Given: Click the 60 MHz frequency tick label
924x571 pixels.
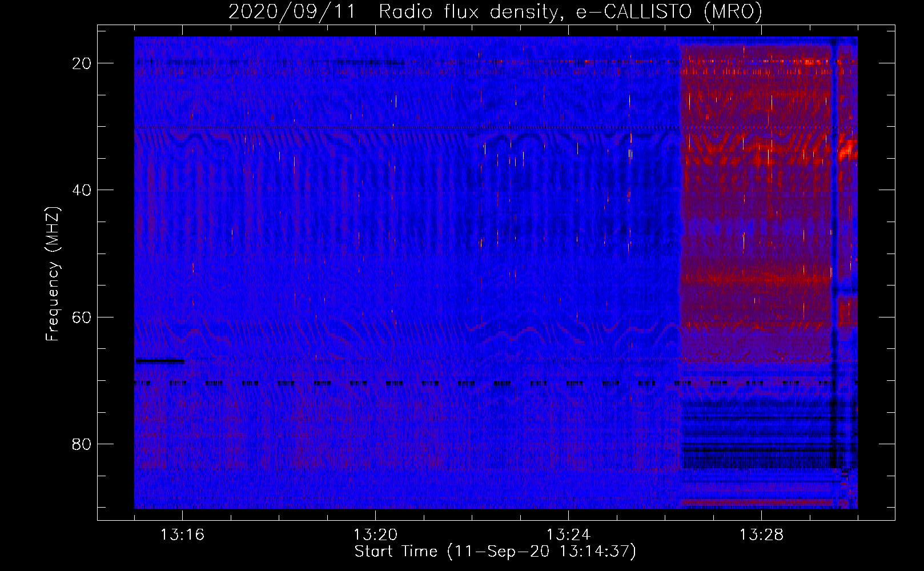Looking at the screenshot, I should (x=82, y=317).
